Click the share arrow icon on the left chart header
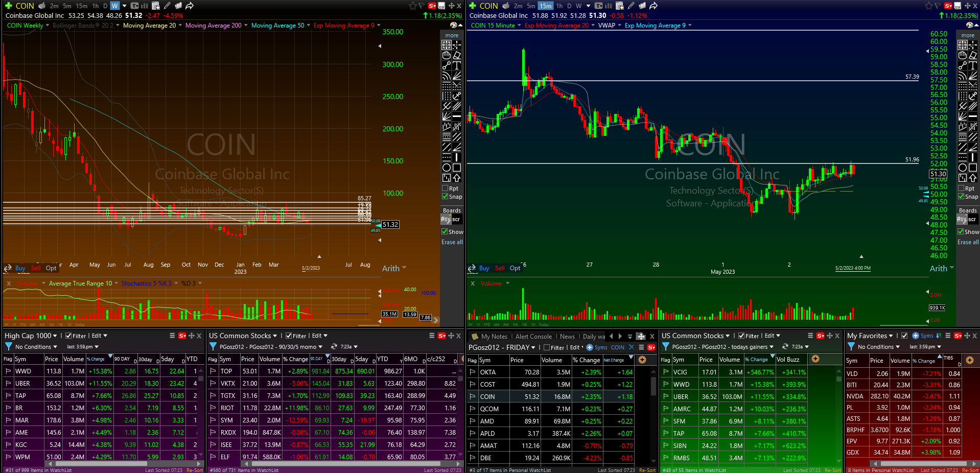The height and width of the screenshot is (473, 980). 190,6
